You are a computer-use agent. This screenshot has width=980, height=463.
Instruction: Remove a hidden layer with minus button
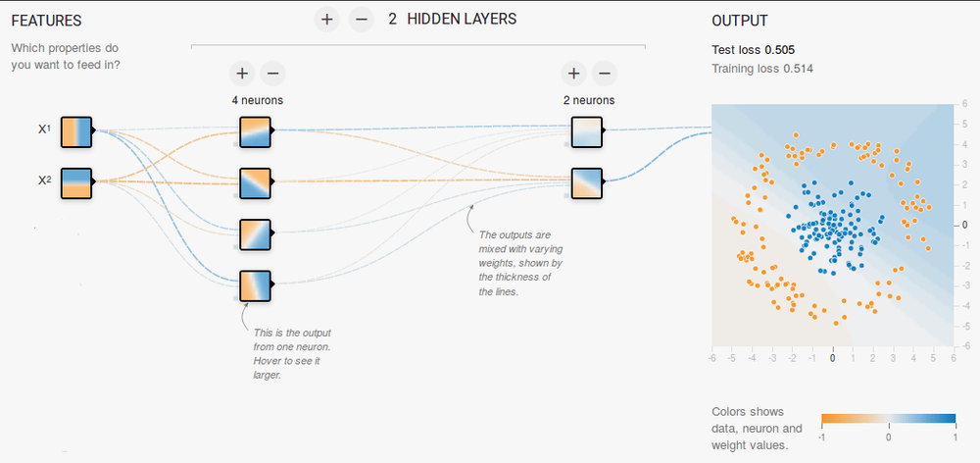(x=362, y=20)
